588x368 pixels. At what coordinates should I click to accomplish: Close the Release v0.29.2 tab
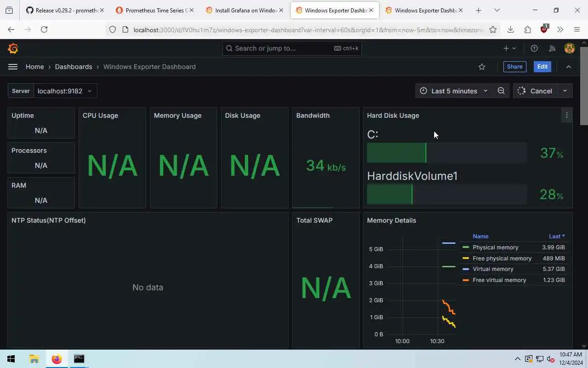(101, 10)
